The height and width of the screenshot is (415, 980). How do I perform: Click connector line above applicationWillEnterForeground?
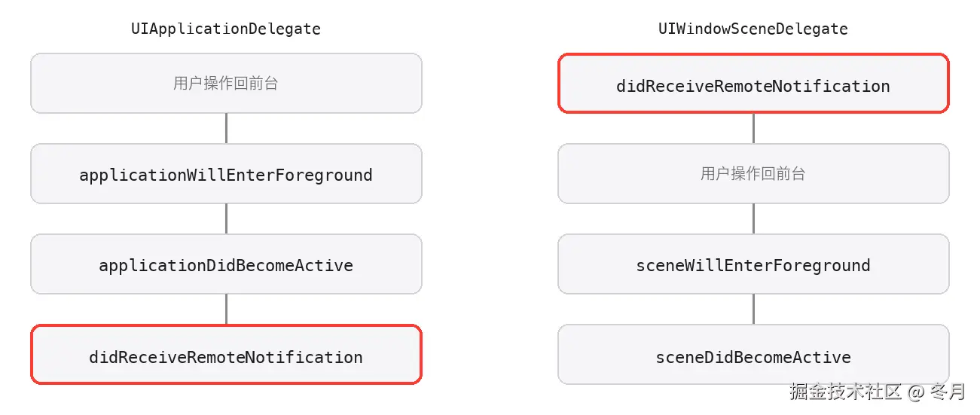click(x=226, y=128)
